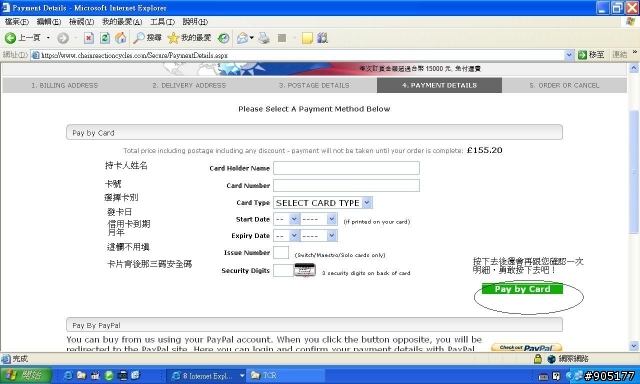The height and width of the screenshot is (384, 640).
Task: Open the Home page icon
Action: (x=120, y=38)
